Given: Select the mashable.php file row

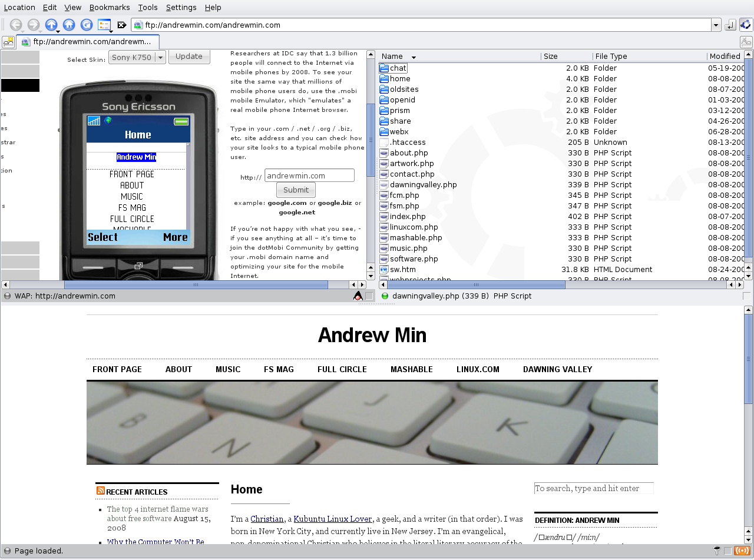Looking at the screenshot, I should tap(561, 238).
